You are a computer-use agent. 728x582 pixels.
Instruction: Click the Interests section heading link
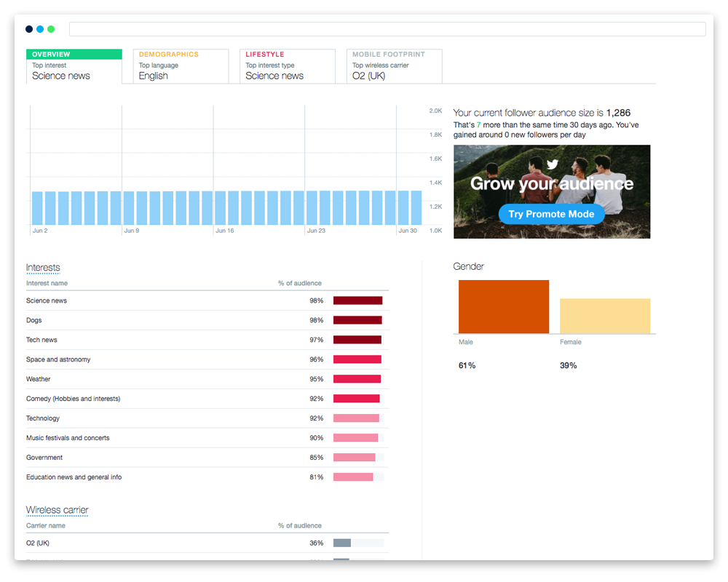pyautogui.click(x=43, y=268)
